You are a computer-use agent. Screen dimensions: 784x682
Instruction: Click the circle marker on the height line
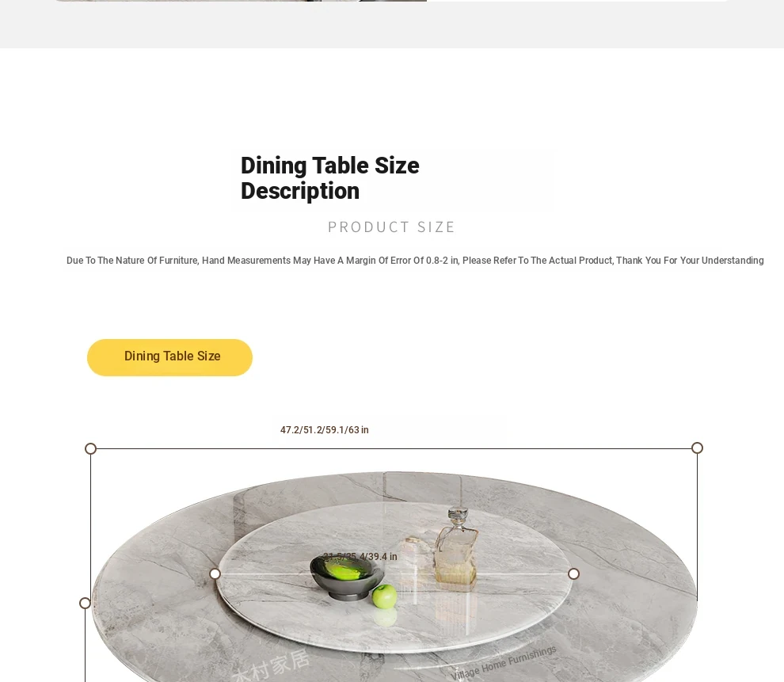pos(85,603)
